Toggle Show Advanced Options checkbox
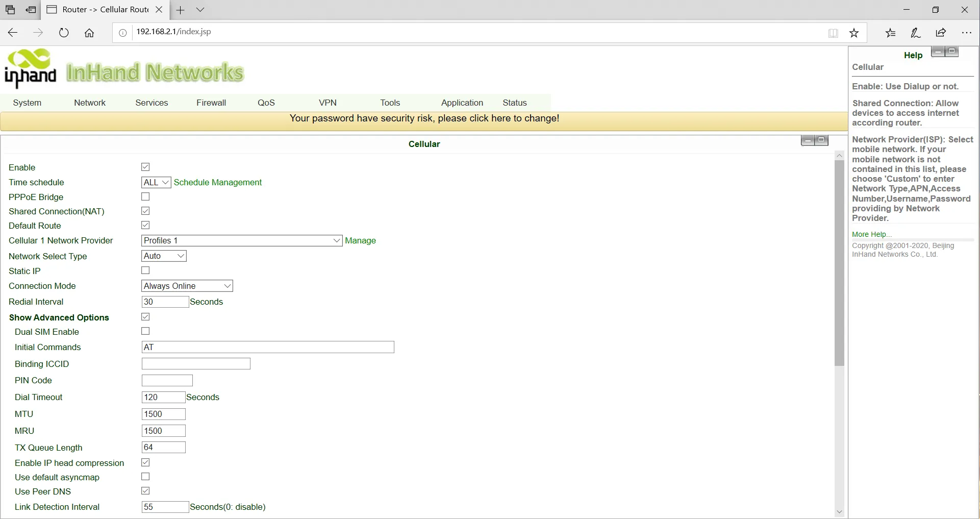This screenshot has height=519, width=980. click(145, 317)
